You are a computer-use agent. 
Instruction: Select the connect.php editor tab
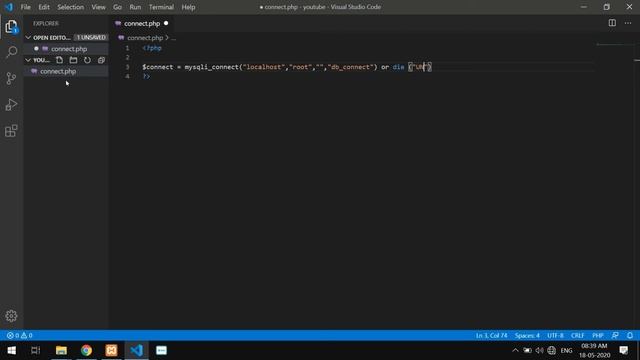pyautogui.click(x=141, y=24)
